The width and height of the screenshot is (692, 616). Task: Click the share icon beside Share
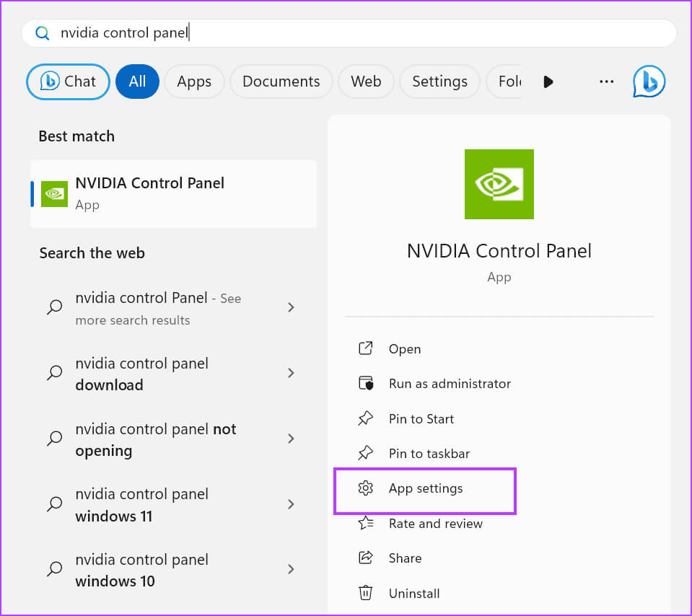pos(365,558)
